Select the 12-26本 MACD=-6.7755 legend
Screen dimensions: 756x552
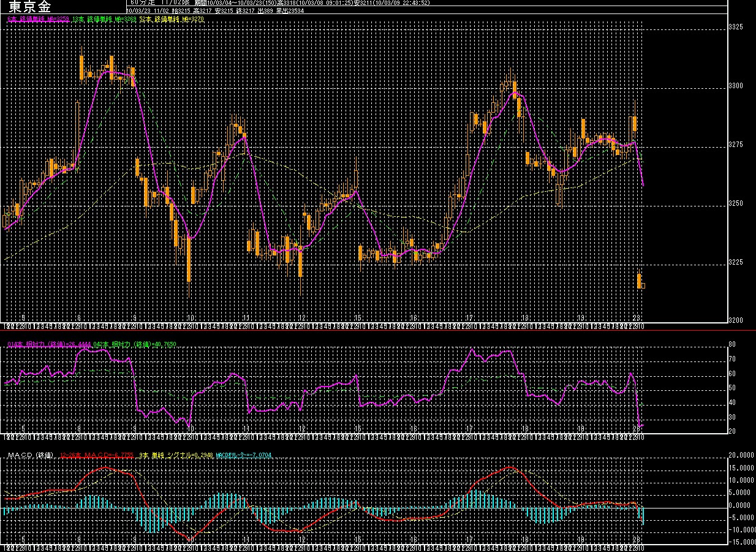click(x=97, y=456)
